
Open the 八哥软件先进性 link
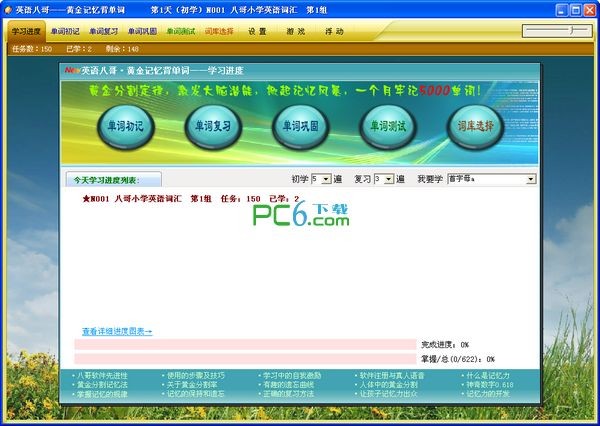point(102,376)
